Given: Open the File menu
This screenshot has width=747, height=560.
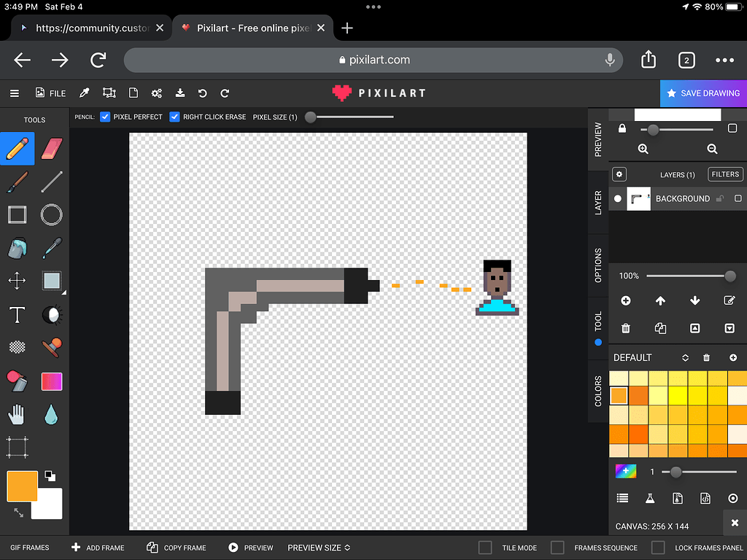Looking at the screenshot, I should click(x=50, y=93).
